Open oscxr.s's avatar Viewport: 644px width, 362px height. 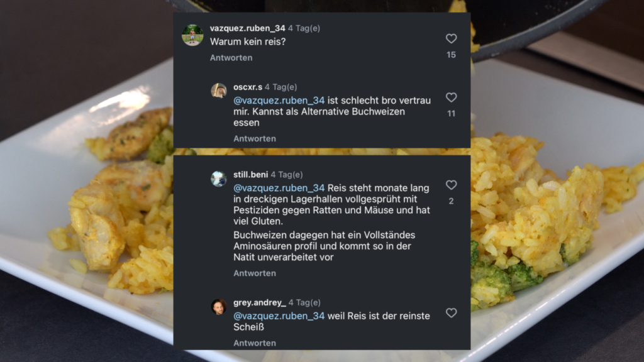click(218, 90)
